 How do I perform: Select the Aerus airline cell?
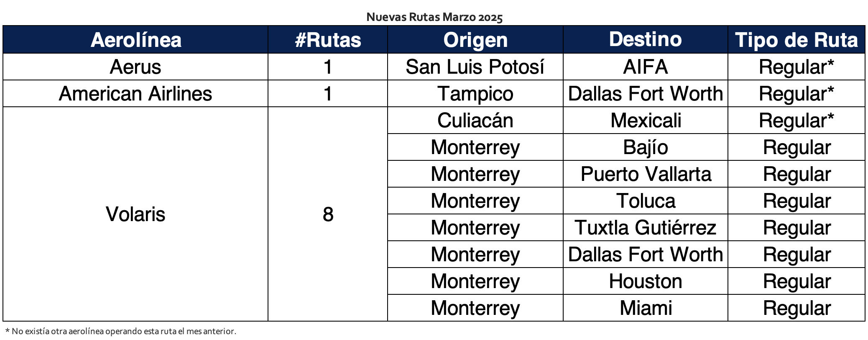pyautogui.click(x=135, y=67)
